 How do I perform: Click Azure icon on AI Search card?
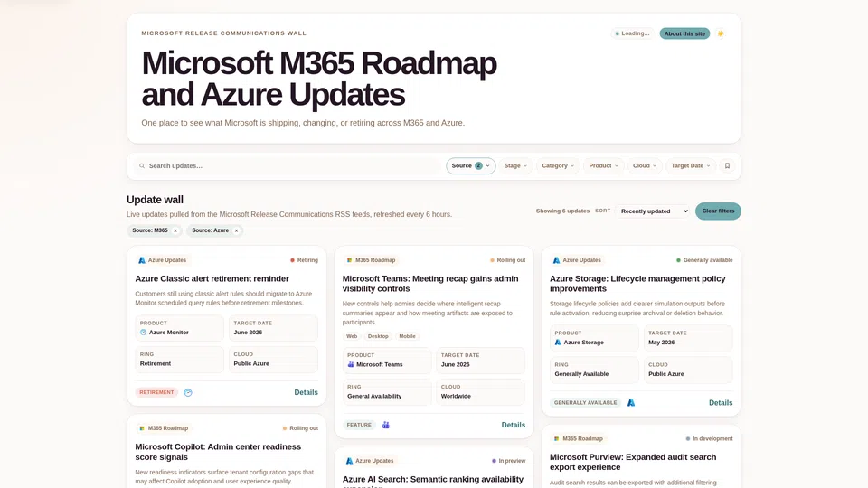click(349, 461)
